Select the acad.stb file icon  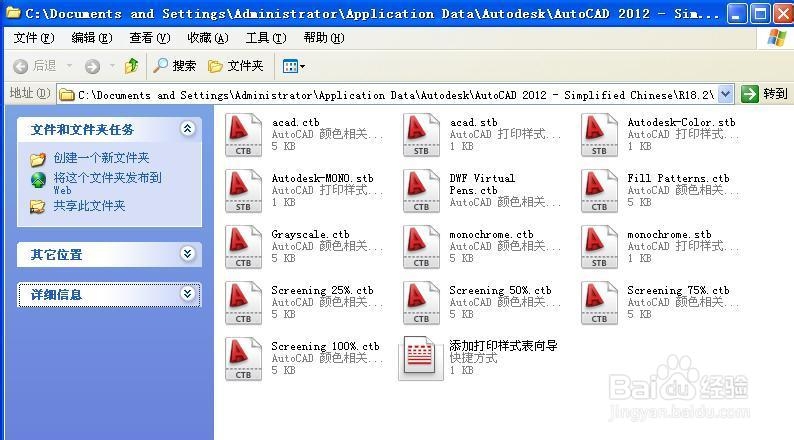coord(421,135)
